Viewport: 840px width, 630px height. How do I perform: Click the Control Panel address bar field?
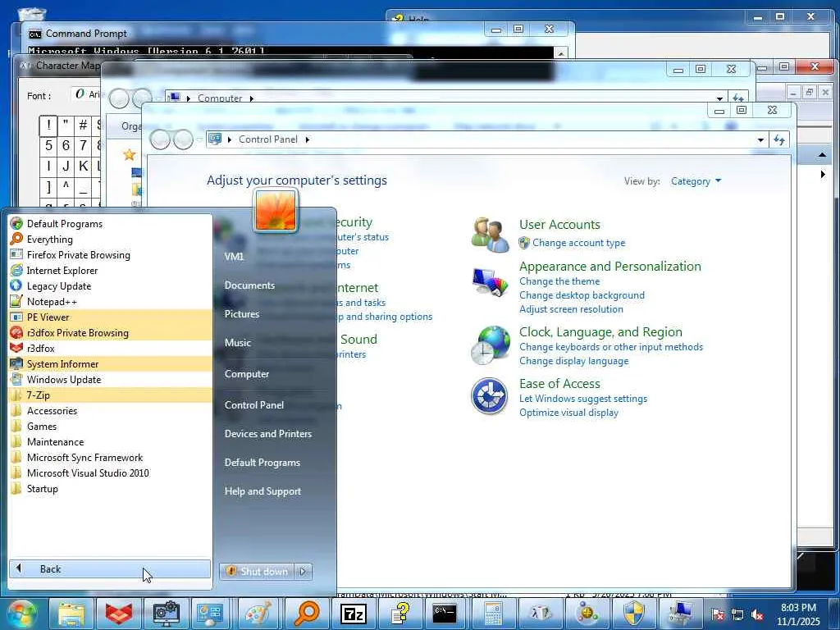pyautogui.click(x=486, y=139)
